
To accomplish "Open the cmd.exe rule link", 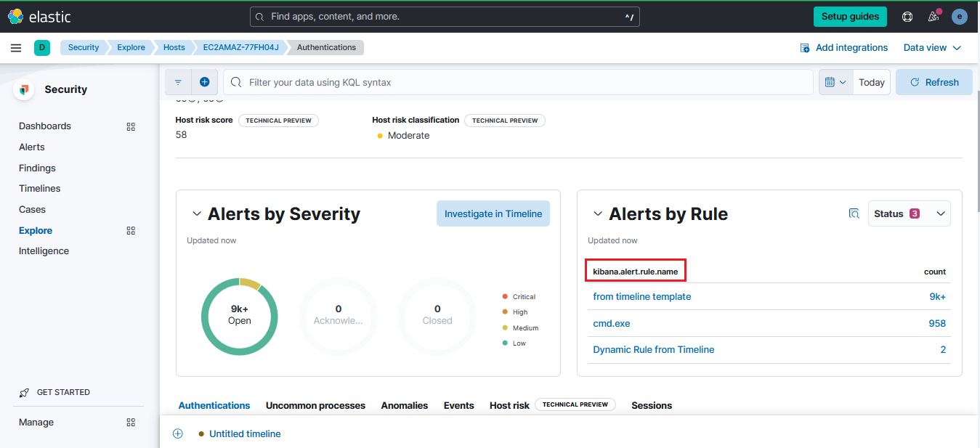I will 611,323.
